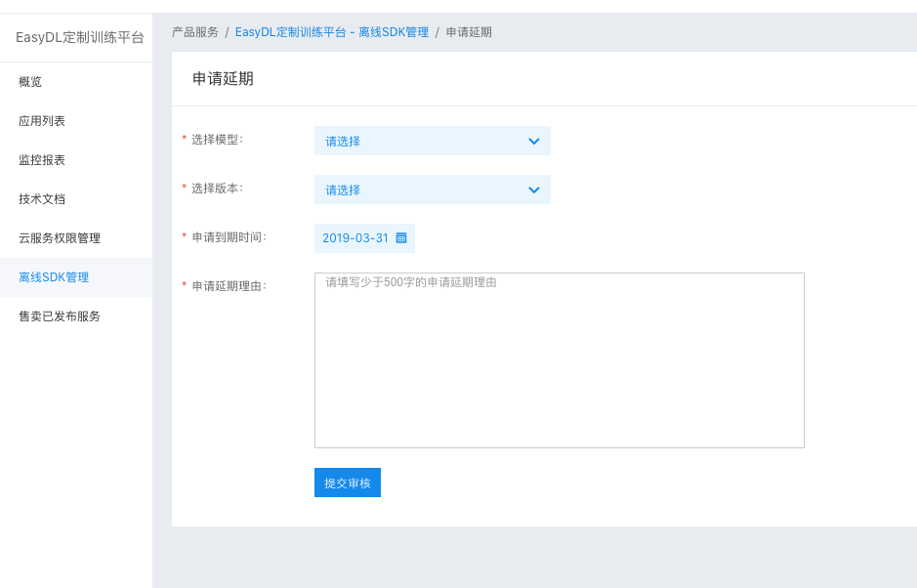This screenshot has width=917, height=588.
Task: Expand the 选择模型 请选择 dropdown
Action: [433, 141]
